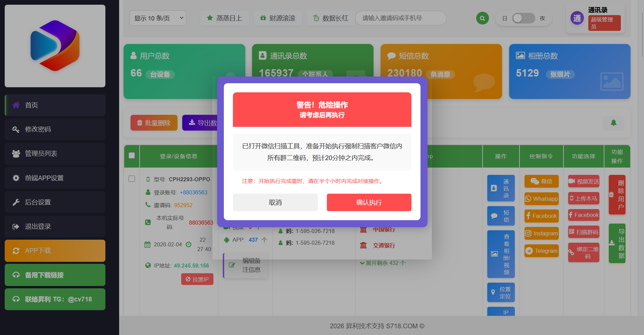Click the 编辑备注信息 edit icon
Image resolution: width=644 pixels, height=335 pixels.
coord(232,265)
